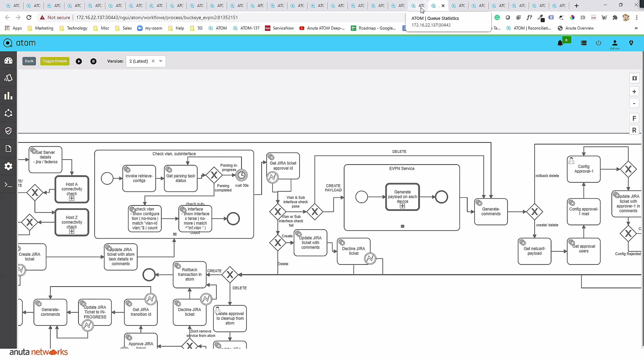Screen dimensions: 644x362
Task: Zoom in the diagram with plus button
Action: tap(634, 92)
